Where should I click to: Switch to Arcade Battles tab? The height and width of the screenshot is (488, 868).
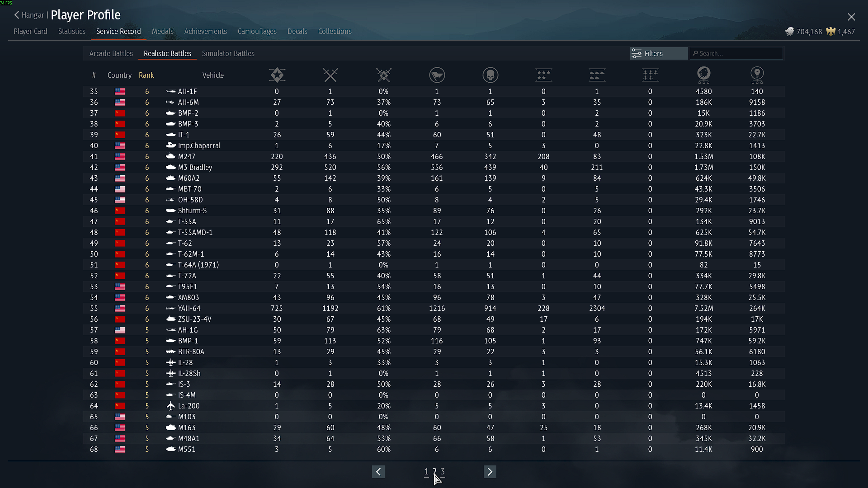(x=111, y=53)
